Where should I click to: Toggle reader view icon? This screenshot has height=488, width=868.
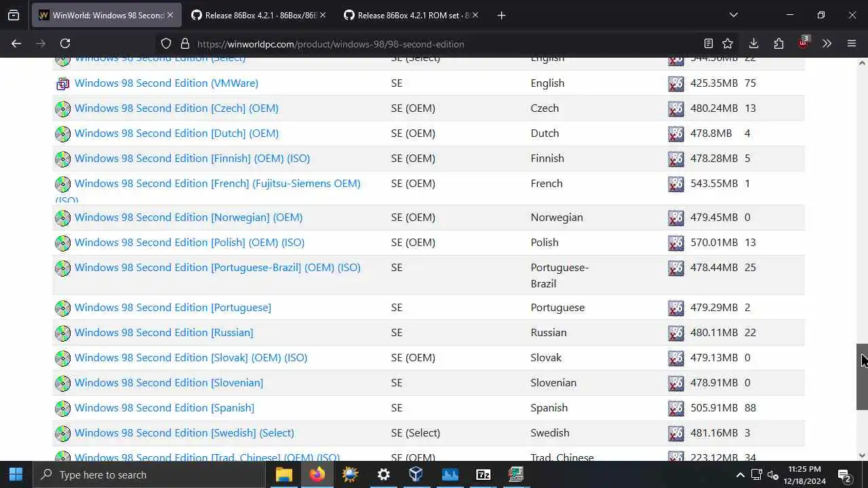[708, 43]
